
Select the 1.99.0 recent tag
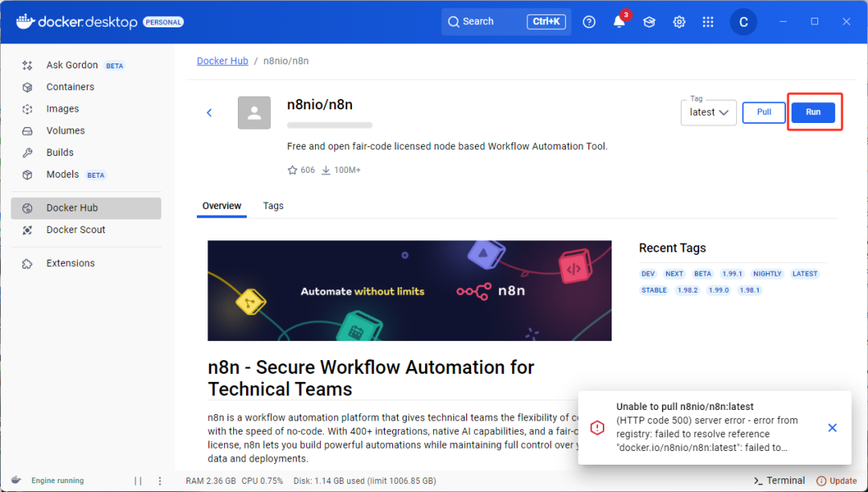pyautogui.click(x=719, y=290)
